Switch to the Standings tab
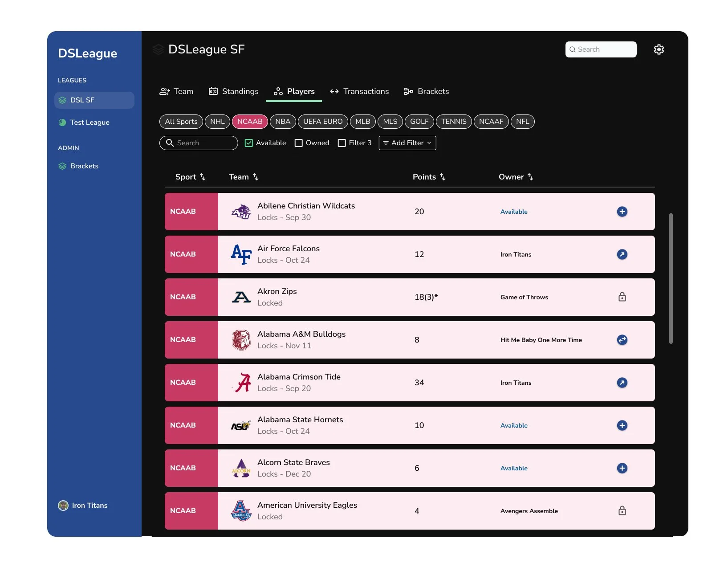 [x=234, y=91]
